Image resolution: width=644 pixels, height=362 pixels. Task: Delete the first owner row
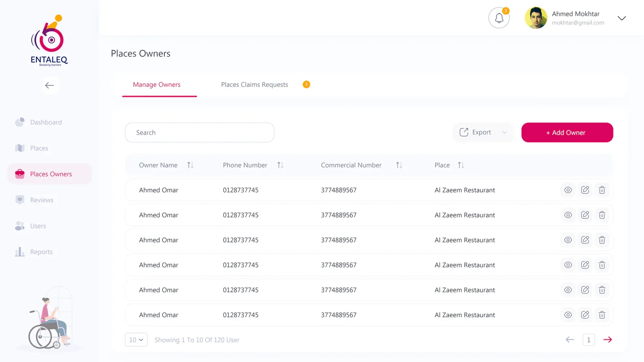(602, 190)
